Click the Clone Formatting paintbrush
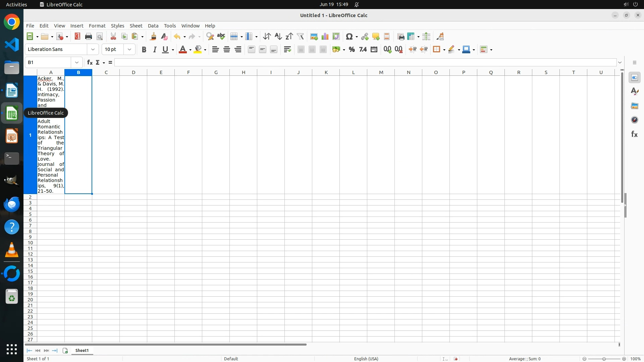This screenshot has height=362, width=644. [153, 37]
